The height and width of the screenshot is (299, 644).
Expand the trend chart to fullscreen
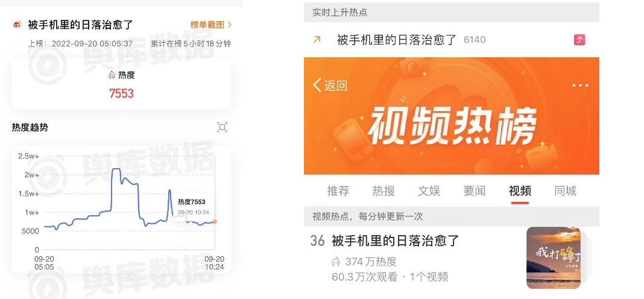point(222,127)
